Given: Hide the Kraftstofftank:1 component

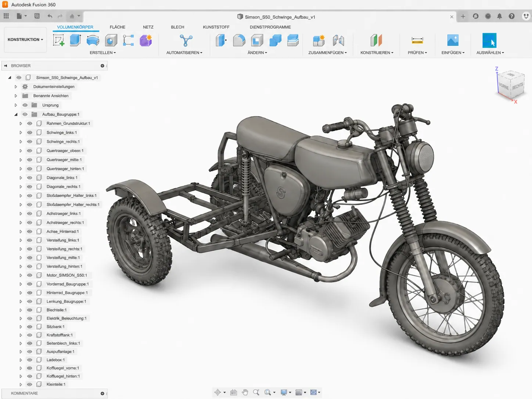Looking at the screenshot, I should (30, 335).
